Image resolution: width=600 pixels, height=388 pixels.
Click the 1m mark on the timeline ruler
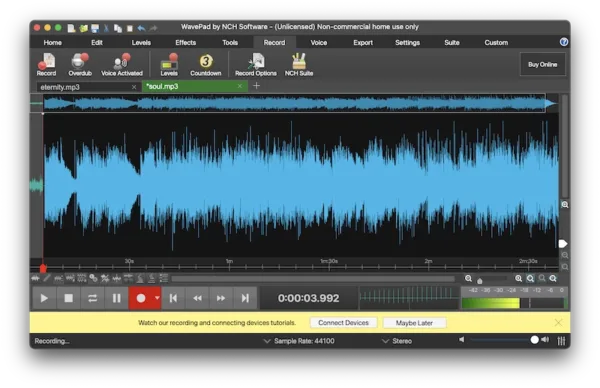[229, 261]
